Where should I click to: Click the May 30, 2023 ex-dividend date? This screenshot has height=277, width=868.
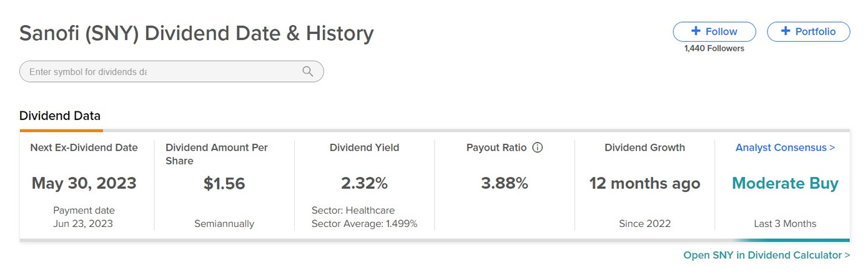pos(84,183)
